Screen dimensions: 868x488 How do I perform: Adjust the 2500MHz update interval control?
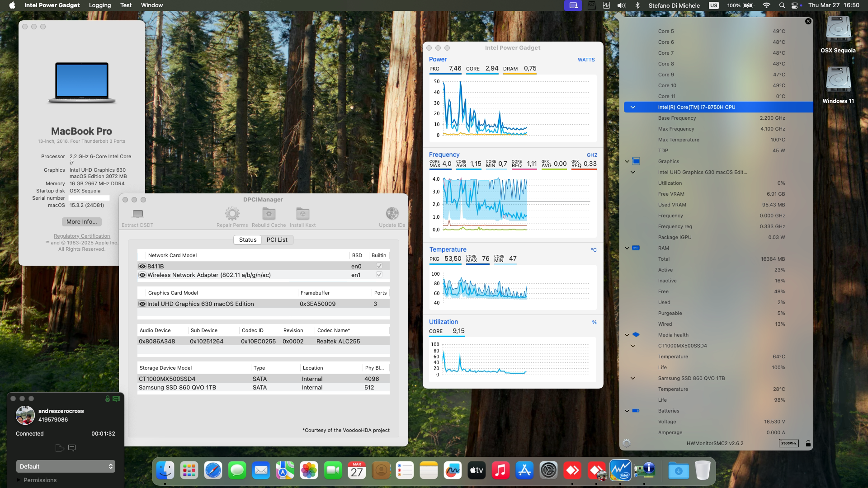(788, 443)
